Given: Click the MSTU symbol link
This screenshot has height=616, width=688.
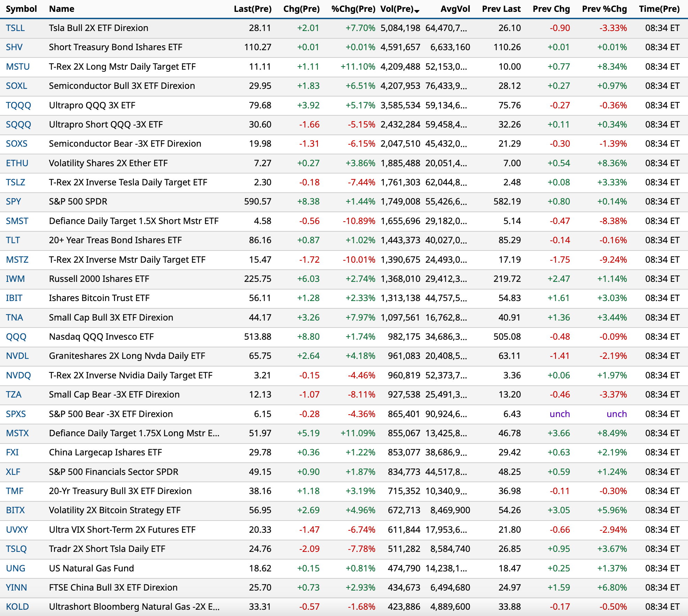Looking at the screenshot, I should (18, 67).
